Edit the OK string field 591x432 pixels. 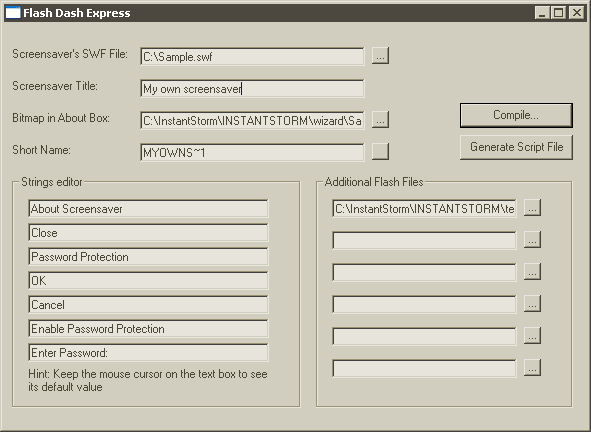click(x=148, y=281)
